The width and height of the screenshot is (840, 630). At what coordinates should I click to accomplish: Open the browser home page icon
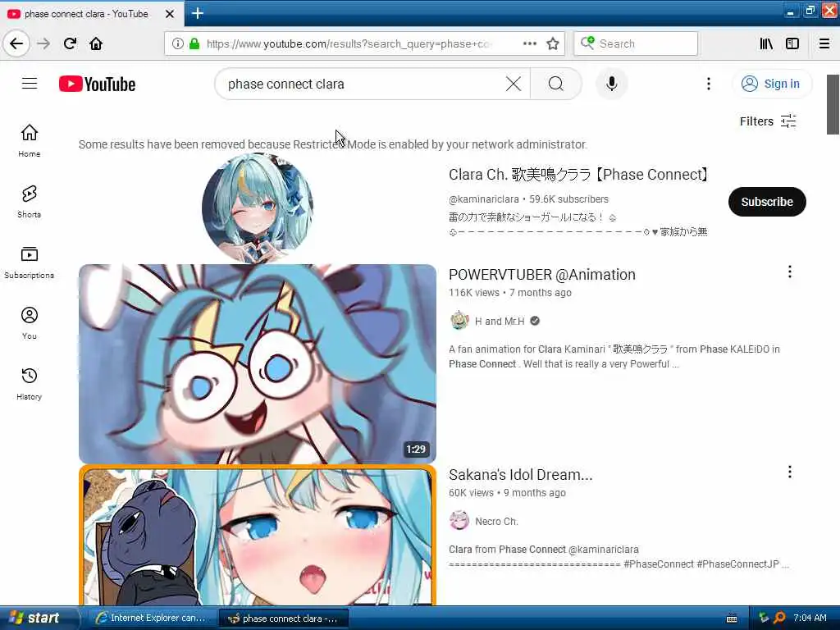coord(96,43)
